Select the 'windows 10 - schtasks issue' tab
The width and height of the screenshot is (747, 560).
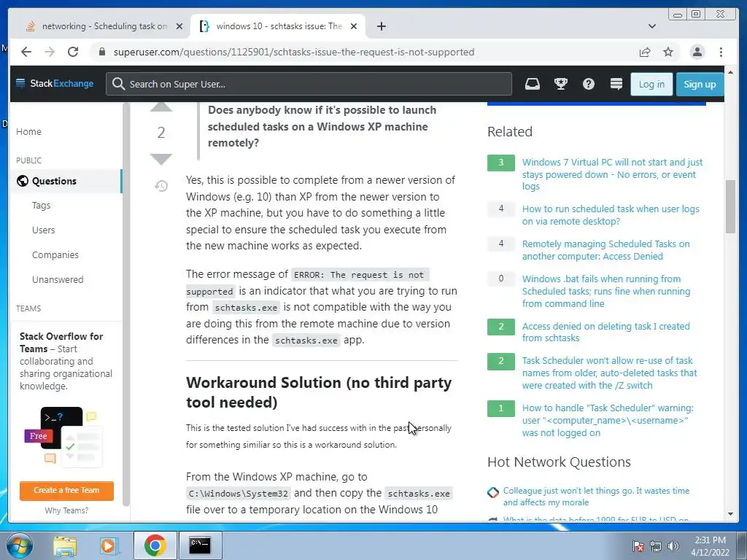(278, 26)
